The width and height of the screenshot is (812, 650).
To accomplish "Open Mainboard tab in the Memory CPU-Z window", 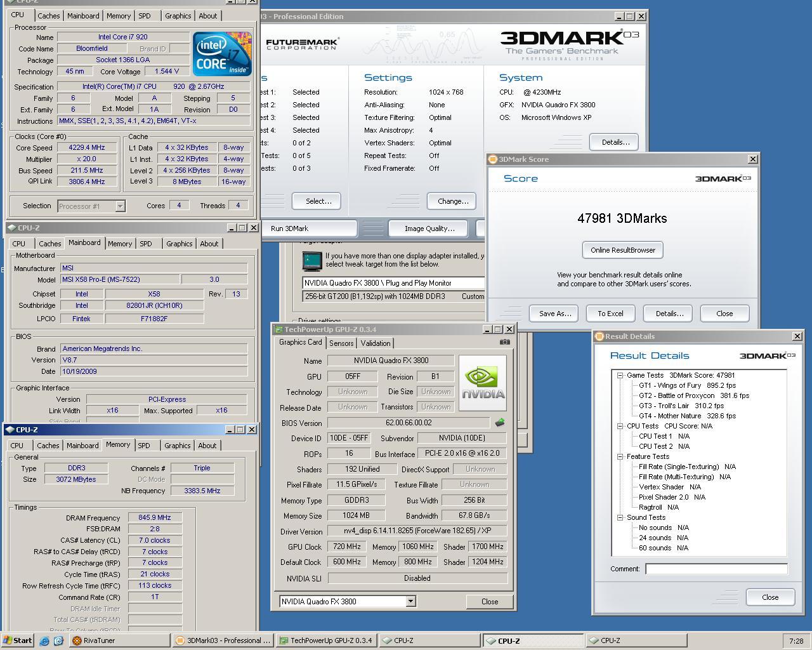I will (82, 446).
